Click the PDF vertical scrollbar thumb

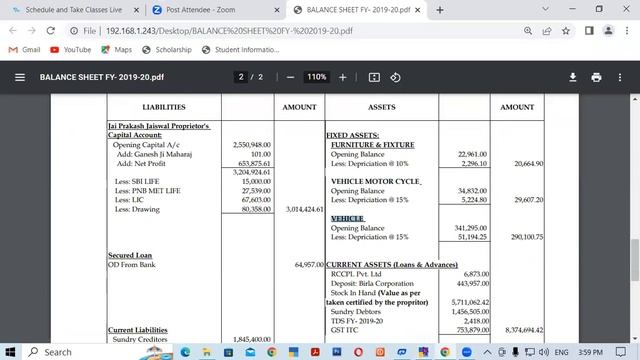click(x=635, y=260)
